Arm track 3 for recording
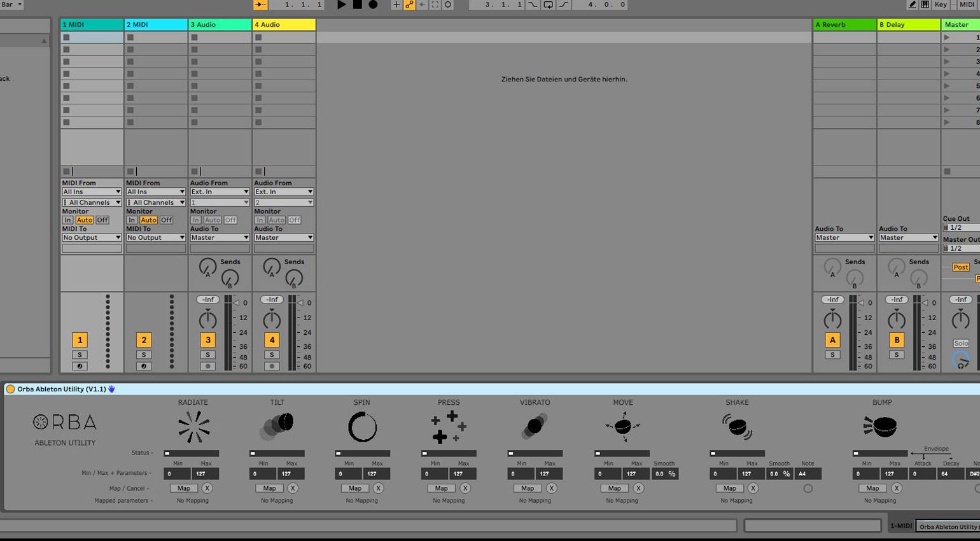This screenshot has height=541, width=980. (x=207, y=366)
